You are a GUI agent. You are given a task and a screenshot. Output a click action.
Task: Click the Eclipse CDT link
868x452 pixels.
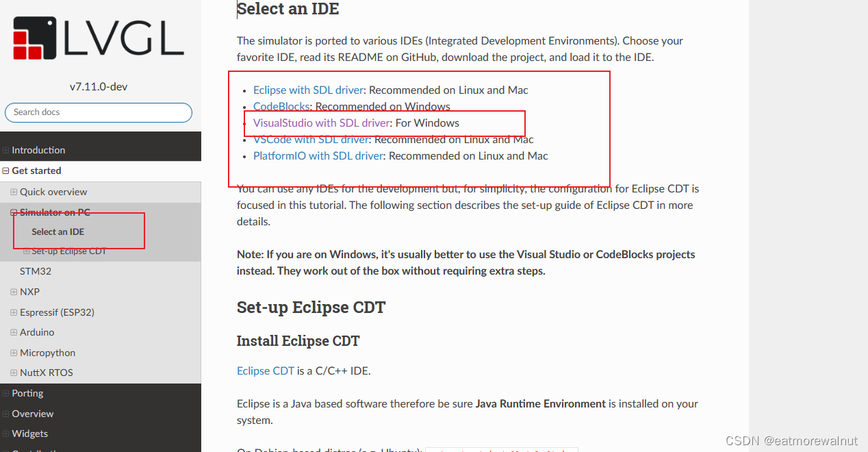[x=266, y=371]
